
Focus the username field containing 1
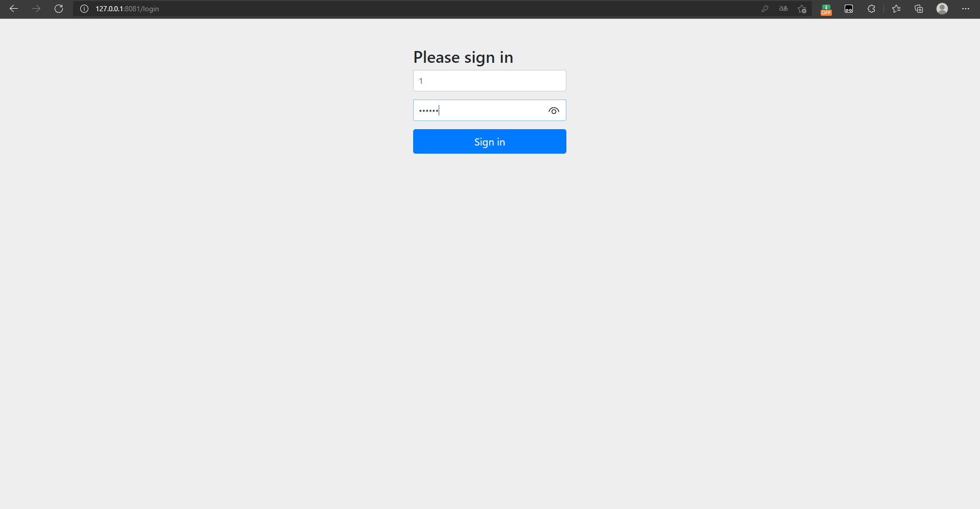point(490,81)
